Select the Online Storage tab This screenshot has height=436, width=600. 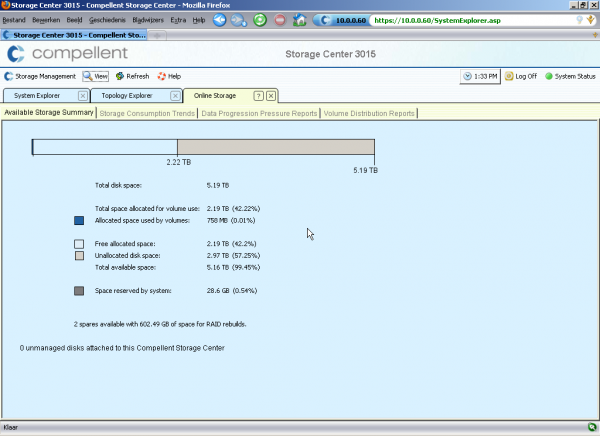pyautogui.click(x=215, y=96)
